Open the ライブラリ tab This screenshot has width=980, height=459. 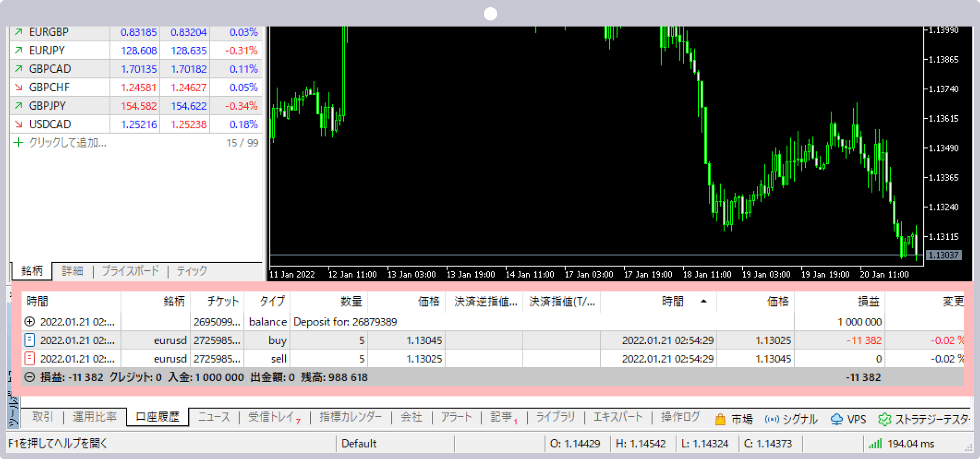point(555,417)
